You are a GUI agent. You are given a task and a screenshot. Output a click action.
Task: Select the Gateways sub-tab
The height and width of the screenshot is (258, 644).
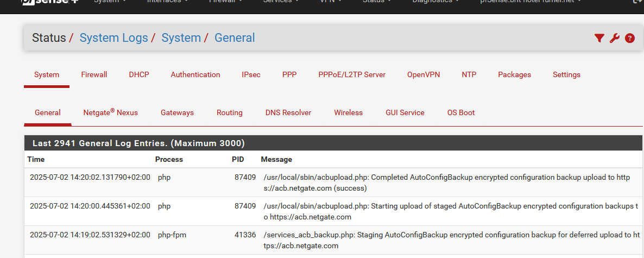177,112
